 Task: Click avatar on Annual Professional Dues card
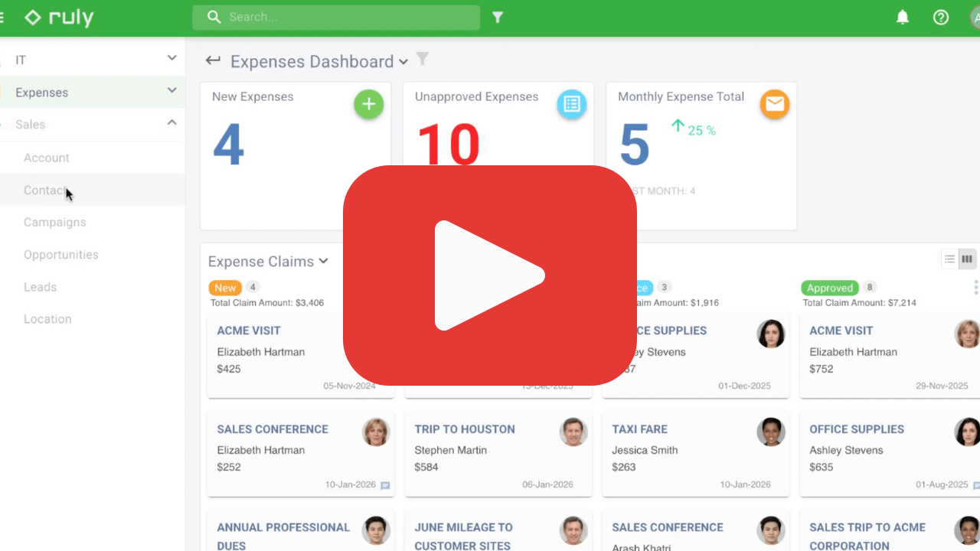click(376, 530)
